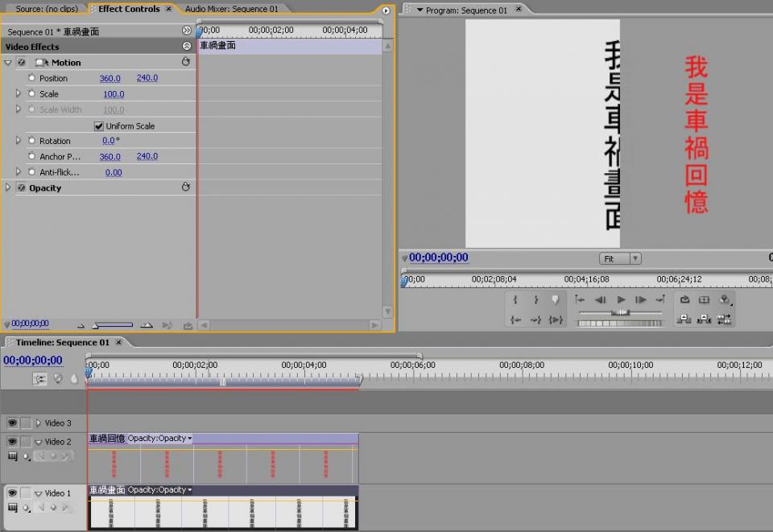773x532 pixels.
Task: Open the Source: (no clips) tab
Action: click(x=47, y=9)
